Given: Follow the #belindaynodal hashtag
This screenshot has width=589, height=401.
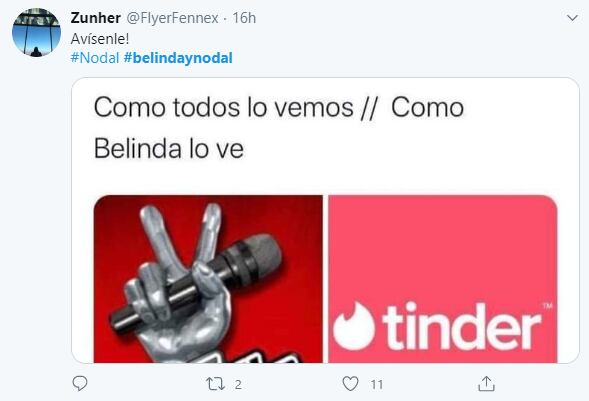Looking at the screenshot, I should [x=178, y=58].
